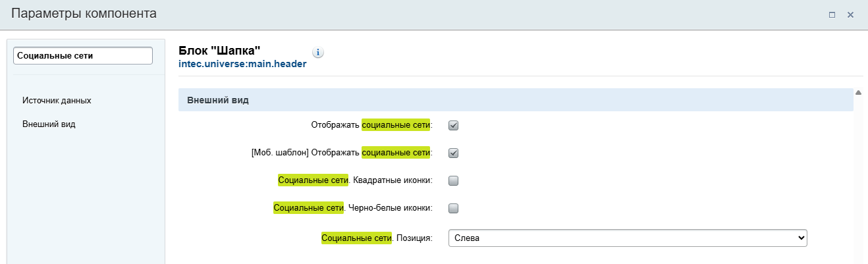The height and width of the screenshot is (264, 868).
Task: Click the Социальные сети. Квадратные иконки label text
Action: point(355,180)
